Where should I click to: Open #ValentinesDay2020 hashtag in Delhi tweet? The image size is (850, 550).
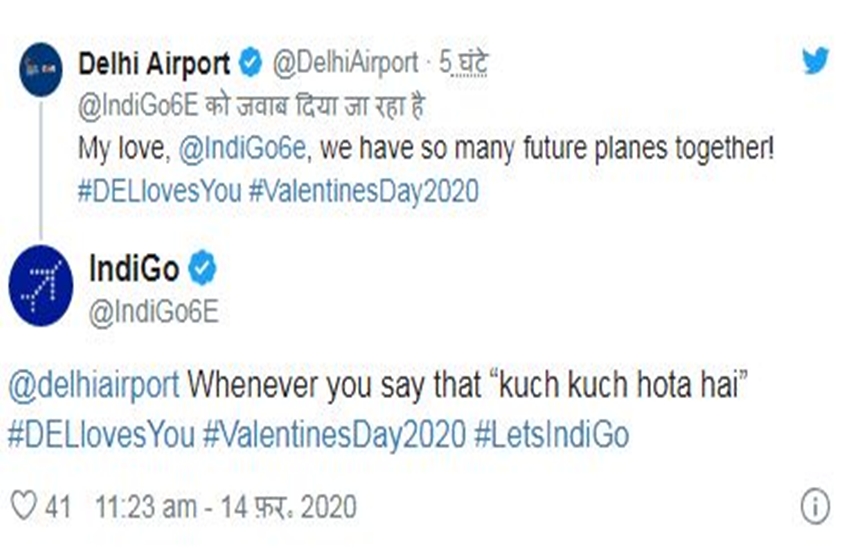pyautogui.click(x=364, y=191)
